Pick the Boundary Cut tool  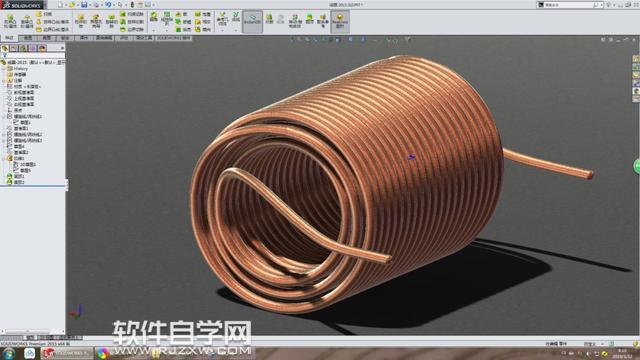132,29
